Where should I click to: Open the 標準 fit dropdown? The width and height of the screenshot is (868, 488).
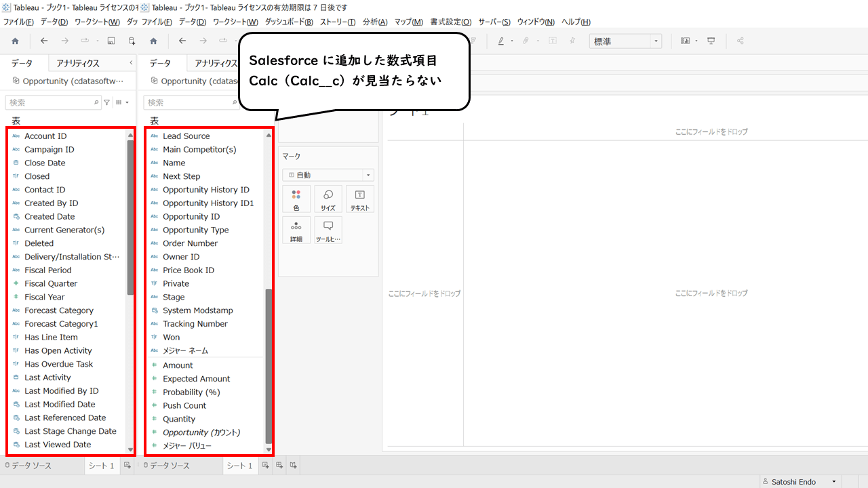click(625, 41)
